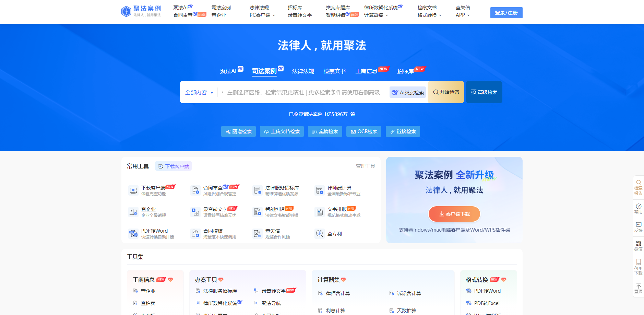Open the 管理工具 link
The height and width of the screenshot is (315, 644).
[x=366, y=166]
